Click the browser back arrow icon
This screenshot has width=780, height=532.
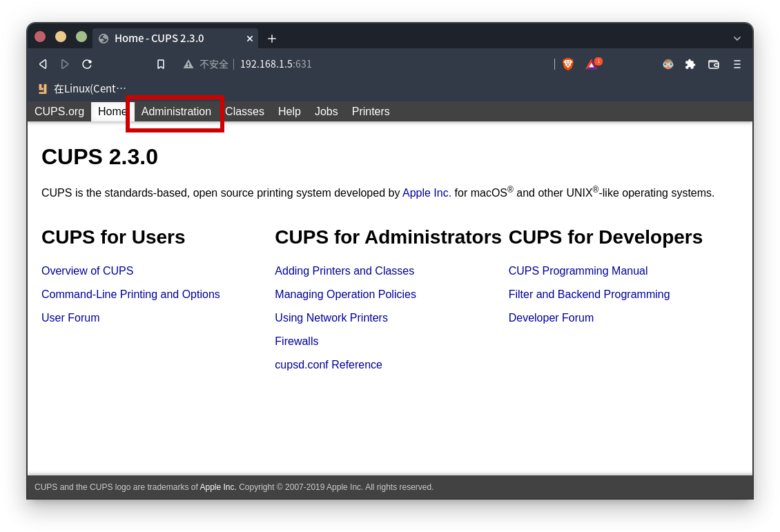pyautogui.click(x=43, y=64)
